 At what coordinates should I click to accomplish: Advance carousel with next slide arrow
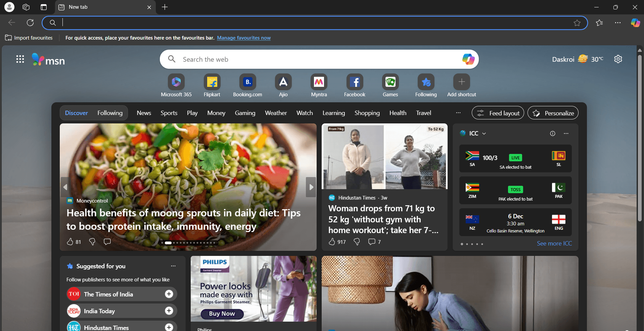point(311,187)
